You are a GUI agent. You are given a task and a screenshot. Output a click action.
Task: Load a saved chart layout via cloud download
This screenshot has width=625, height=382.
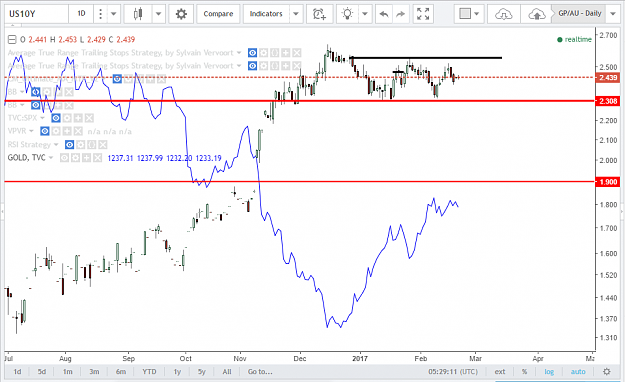[x=503, y=14]
